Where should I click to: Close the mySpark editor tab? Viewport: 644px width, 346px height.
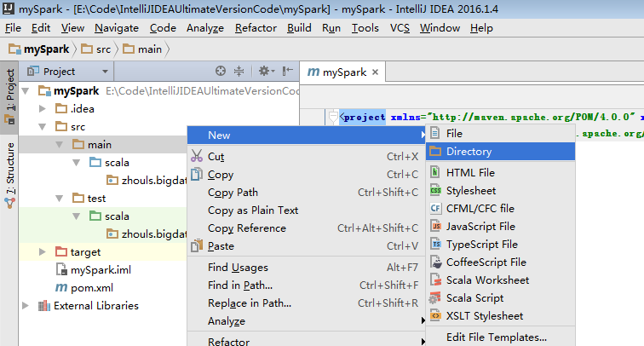[375, 72]
